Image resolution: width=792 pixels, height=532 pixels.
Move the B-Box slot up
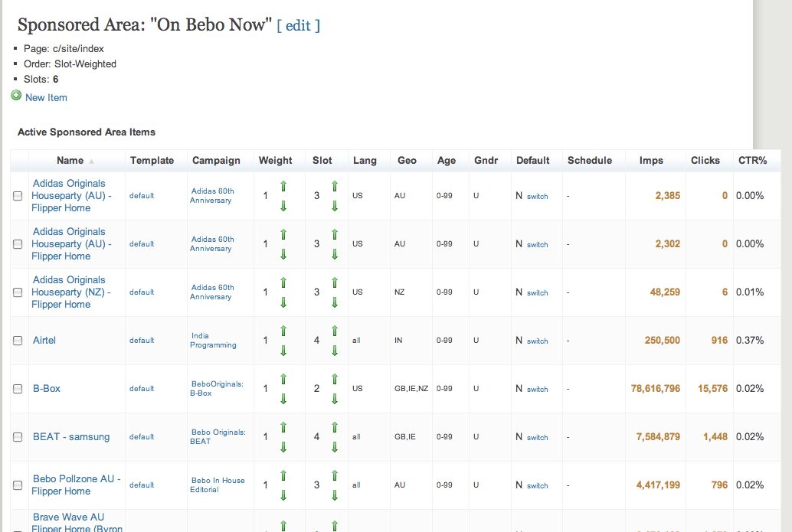(335, 379)
